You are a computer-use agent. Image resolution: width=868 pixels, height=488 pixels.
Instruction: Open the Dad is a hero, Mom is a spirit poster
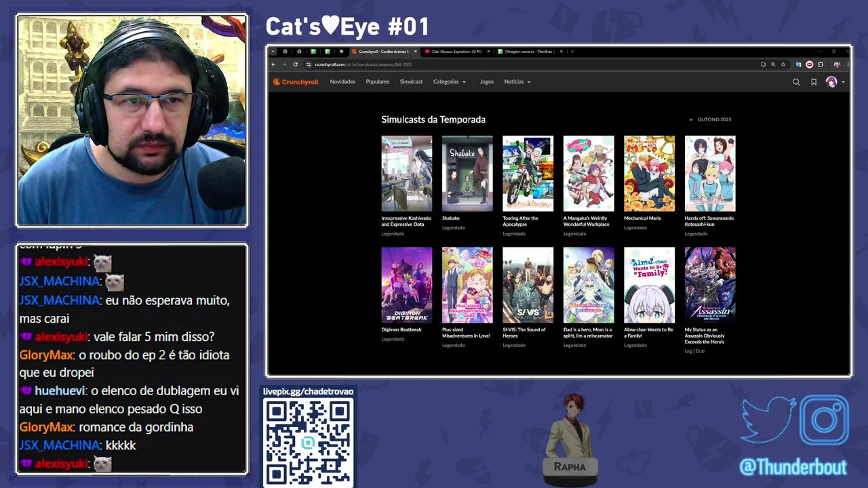click(589, 285)
